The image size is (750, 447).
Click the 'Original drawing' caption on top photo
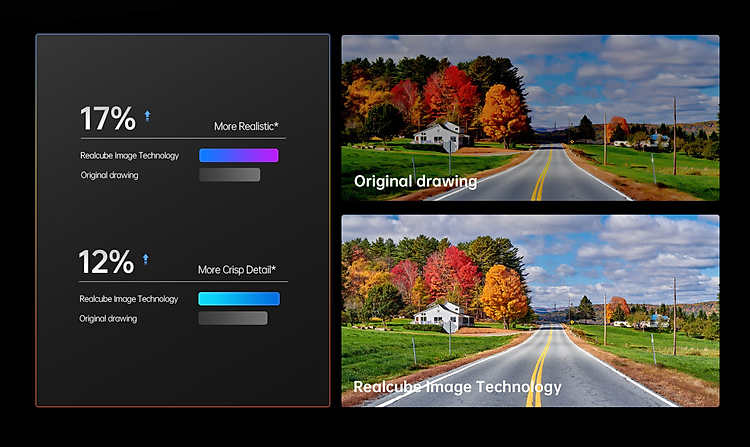tap(415, 181)
